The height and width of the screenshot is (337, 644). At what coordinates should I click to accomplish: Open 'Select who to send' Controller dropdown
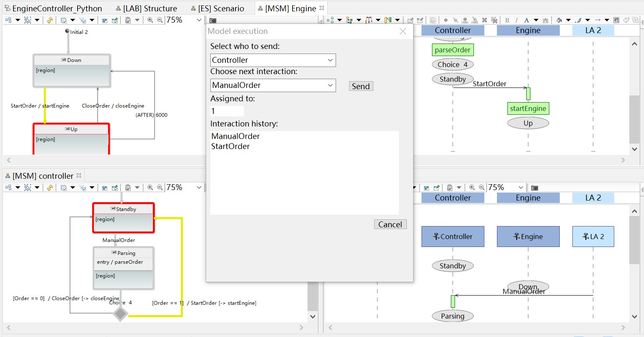click(273, 60)
